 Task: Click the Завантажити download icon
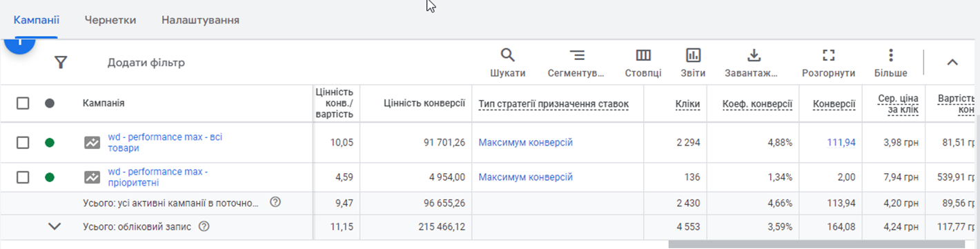(754, 56)
